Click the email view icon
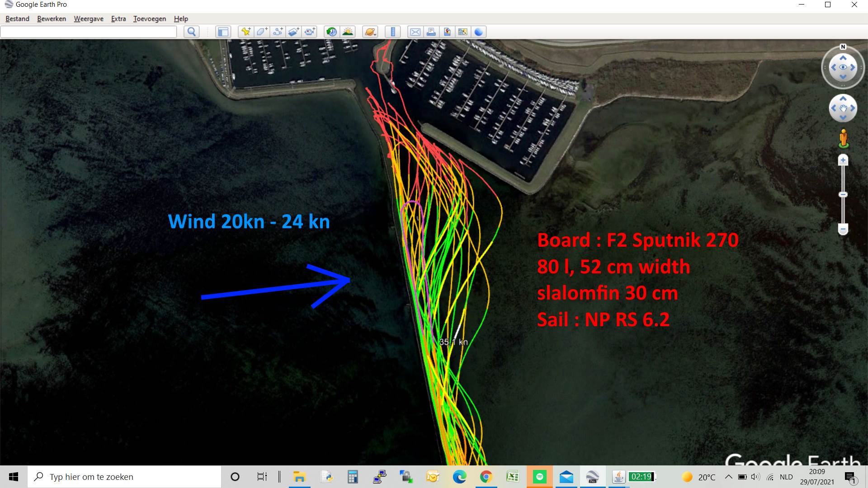Viewport: 868px width, 488px height. [415, 32]
